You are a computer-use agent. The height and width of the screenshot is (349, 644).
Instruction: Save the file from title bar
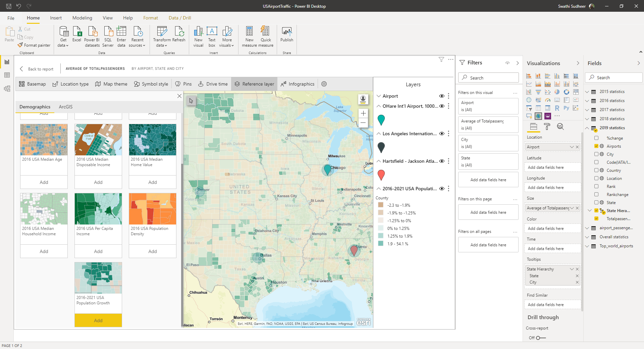[x=9, y=6]
